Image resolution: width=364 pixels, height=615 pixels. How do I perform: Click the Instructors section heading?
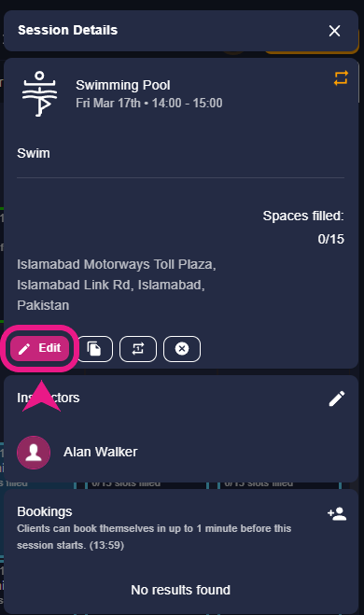49,398
